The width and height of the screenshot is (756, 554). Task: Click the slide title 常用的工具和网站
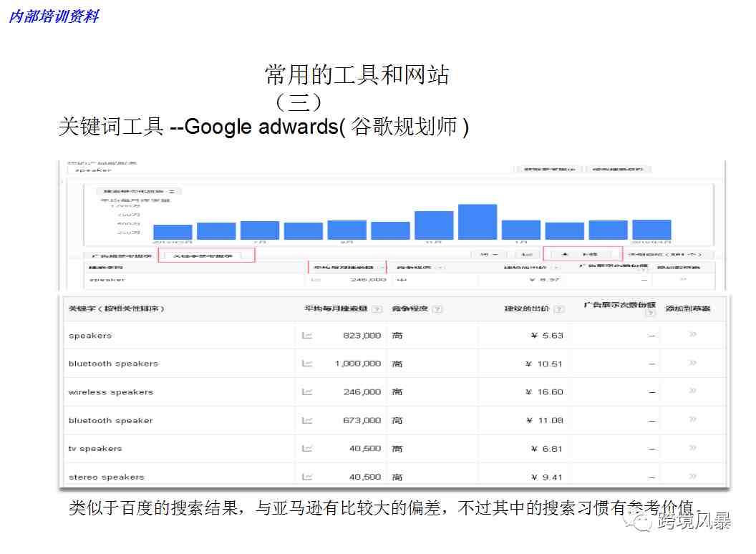click(x=357, y=76)
